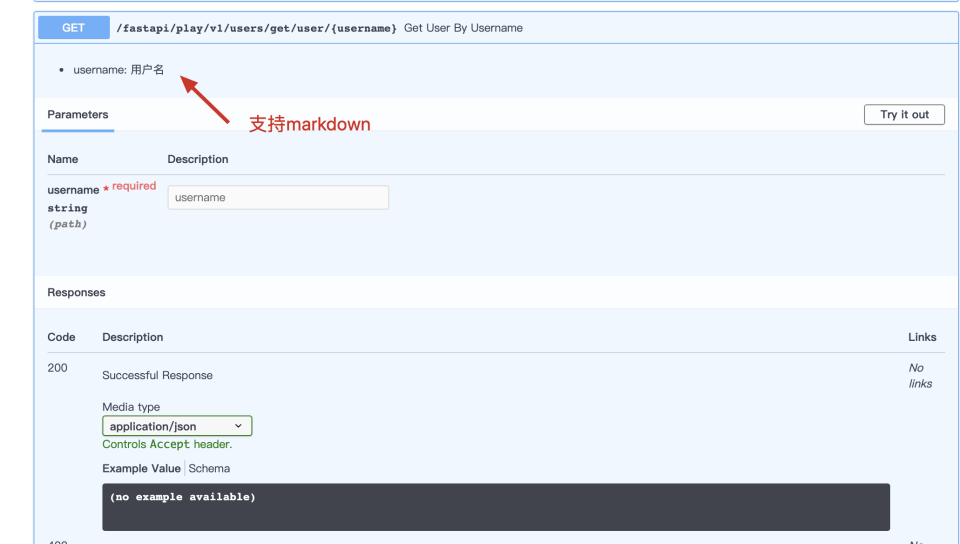960x544 pixels.
Task: Click the chevron arrow in media type select
Action: [238, 426]
